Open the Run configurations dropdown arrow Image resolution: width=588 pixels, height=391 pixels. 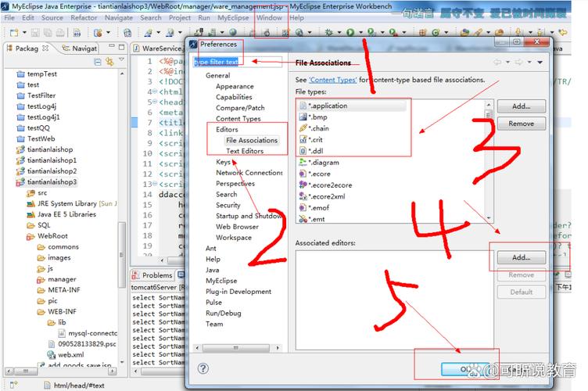(x=360, y=33)
